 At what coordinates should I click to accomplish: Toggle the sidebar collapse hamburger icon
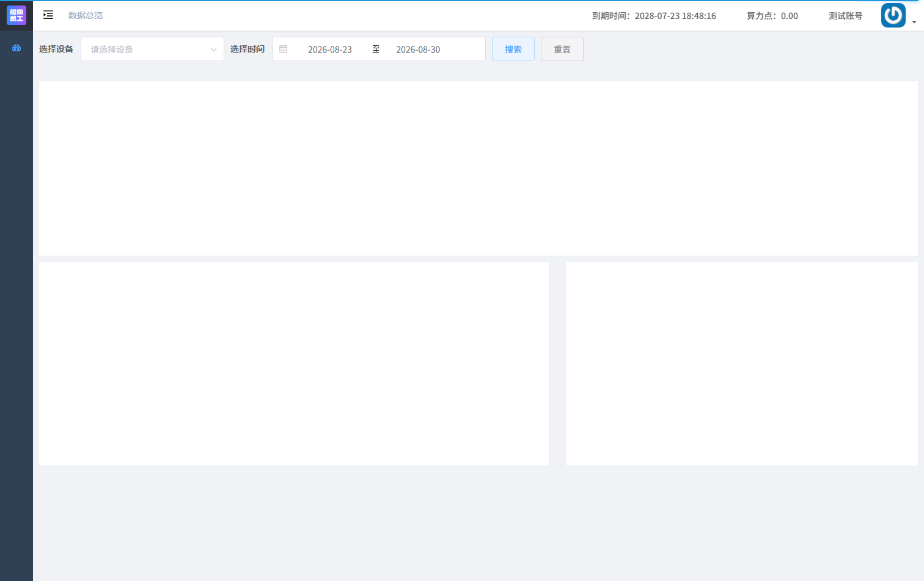[x=48, y=15]
